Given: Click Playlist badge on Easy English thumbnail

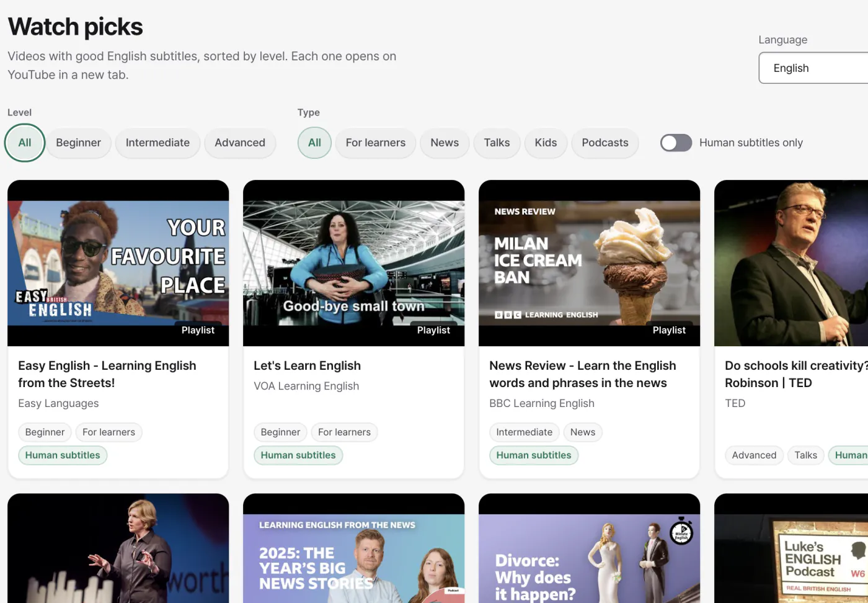Looking at the screenshot, I should point(198,330).
